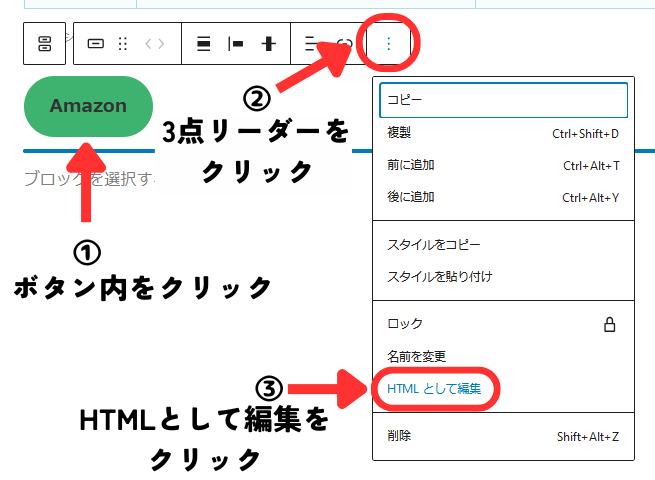
Task: Click the plus-shaped width icon
Action: 269,43
